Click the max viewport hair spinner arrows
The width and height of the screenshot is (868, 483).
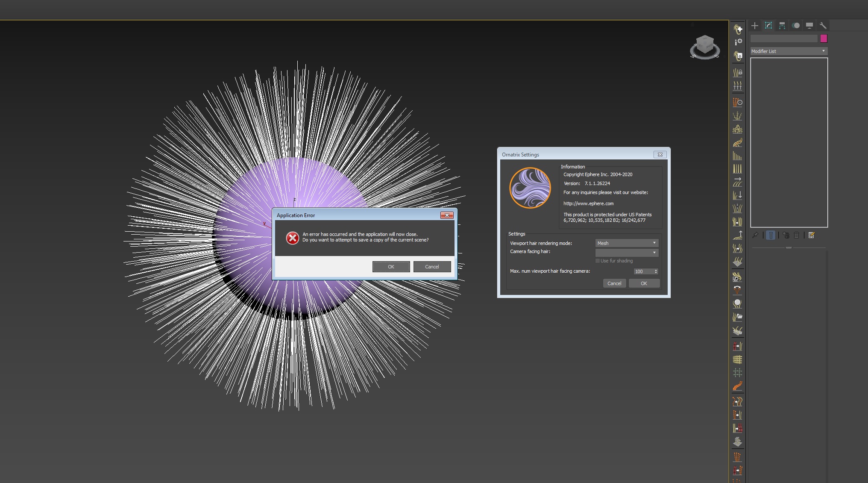click(656, 271)
